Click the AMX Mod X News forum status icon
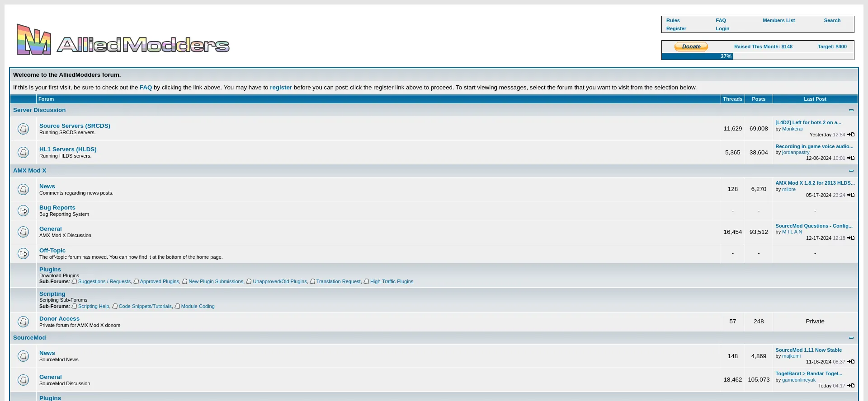Viewport: 868px width, 401px height. click(x=24, y=189)
